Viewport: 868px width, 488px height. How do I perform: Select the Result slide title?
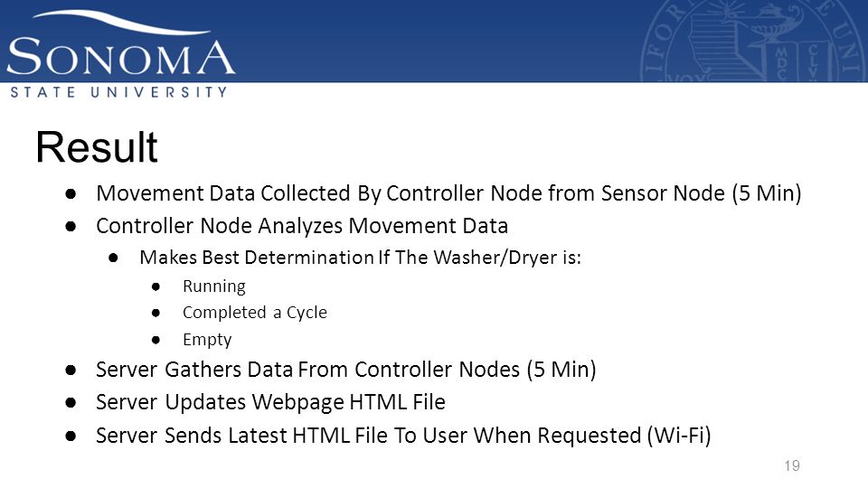coord(97,147)
